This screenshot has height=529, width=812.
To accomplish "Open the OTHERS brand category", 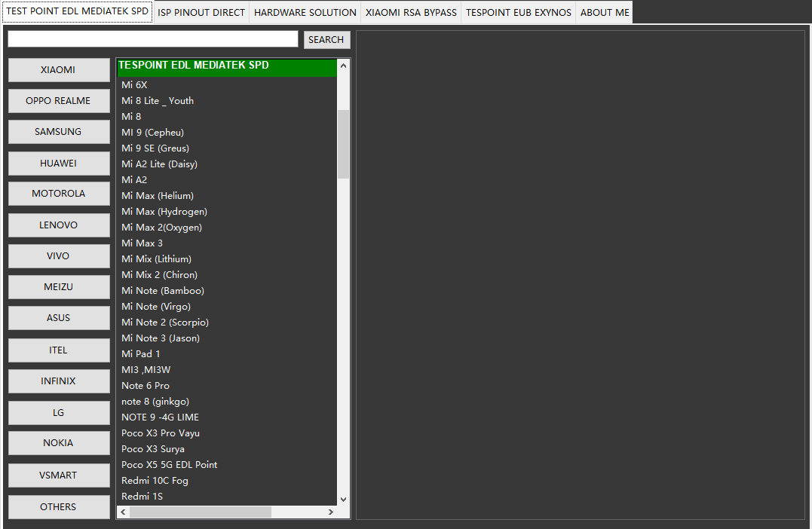I will [x=58, y=507].
